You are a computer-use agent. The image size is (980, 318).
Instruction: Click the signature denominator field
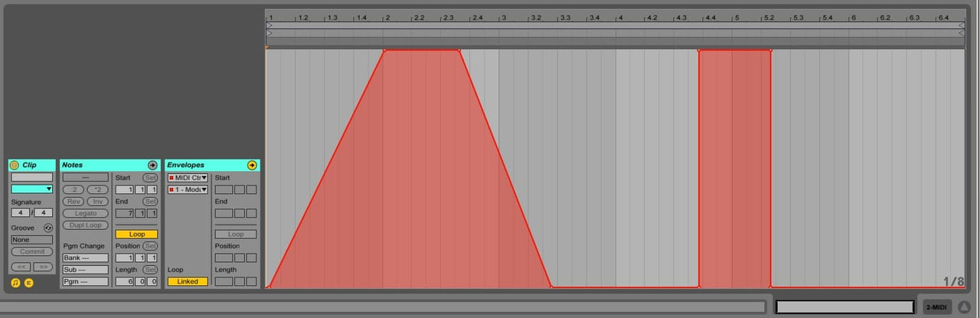44,213
